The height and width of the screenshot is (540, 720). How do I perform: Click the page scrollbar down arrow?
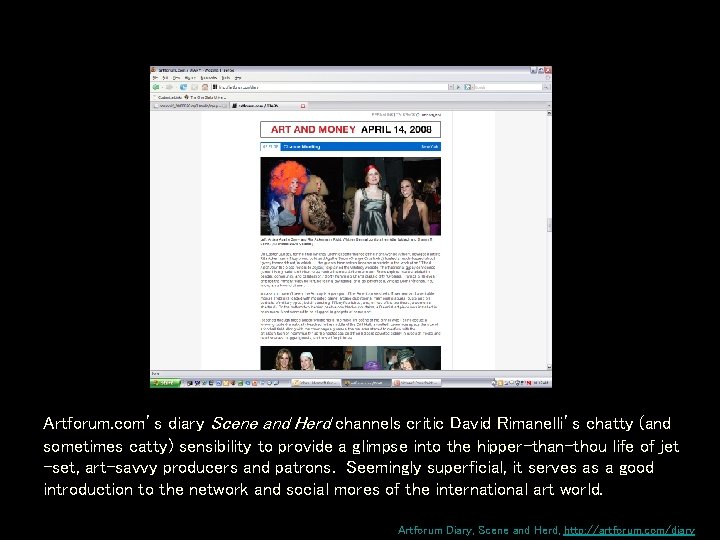pos(549,367)
